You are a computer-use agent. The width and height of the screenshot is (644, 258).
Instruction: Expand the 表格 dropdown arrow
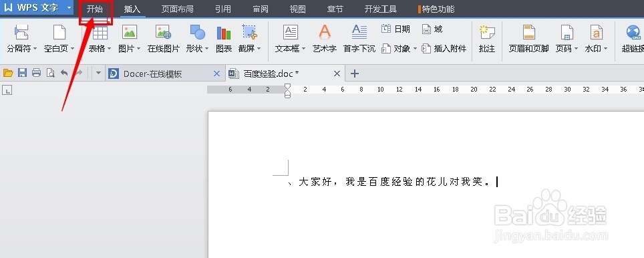109,49
